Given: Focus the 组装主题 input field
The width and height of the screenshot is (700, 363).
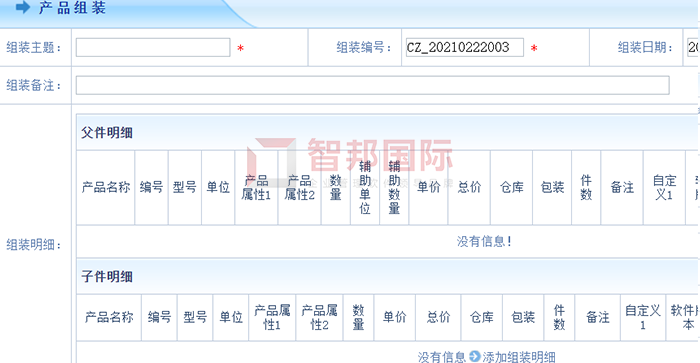Looking at the screenshot, I should point(153,47).
